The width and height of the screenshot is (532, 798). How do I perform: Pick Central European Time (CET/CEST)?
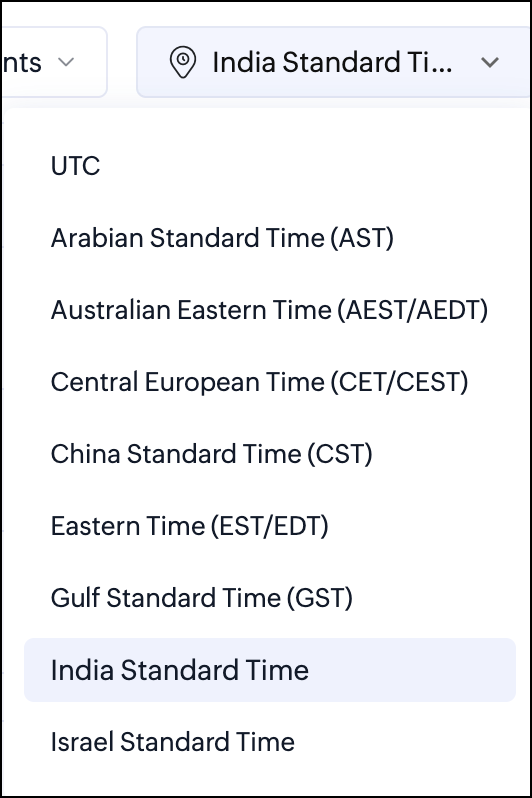tap(270, 382)
